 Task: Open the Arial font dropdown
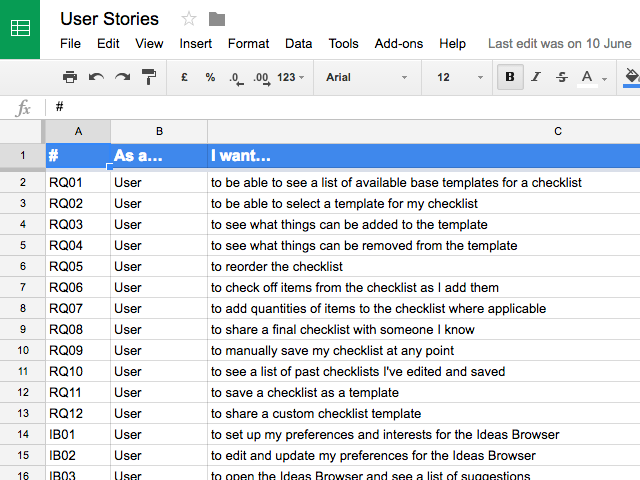tap(367, 77)
